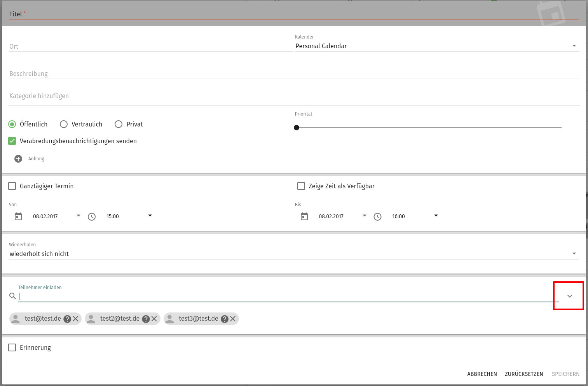Click the start date calendar icon
The width and height of the screenshot is (588, 386).
(18, 216)
